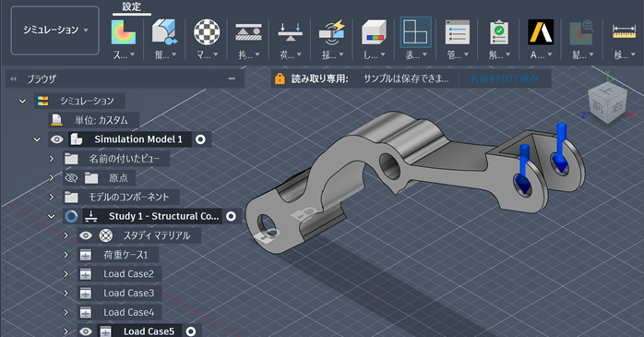This screenshot has width=644, height=337.
Task: Toggle the eye icon for Load Case5
Action: tap(86, 331)
